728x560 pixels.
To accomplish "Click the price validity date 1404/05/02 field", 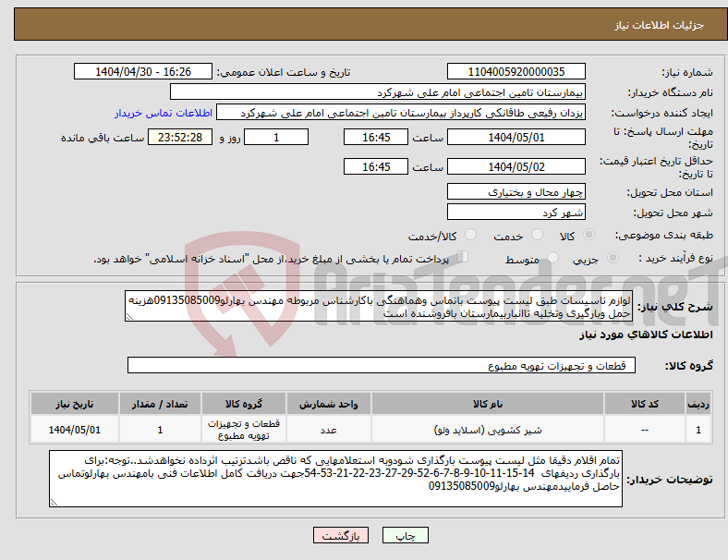I will coord(516,166).
